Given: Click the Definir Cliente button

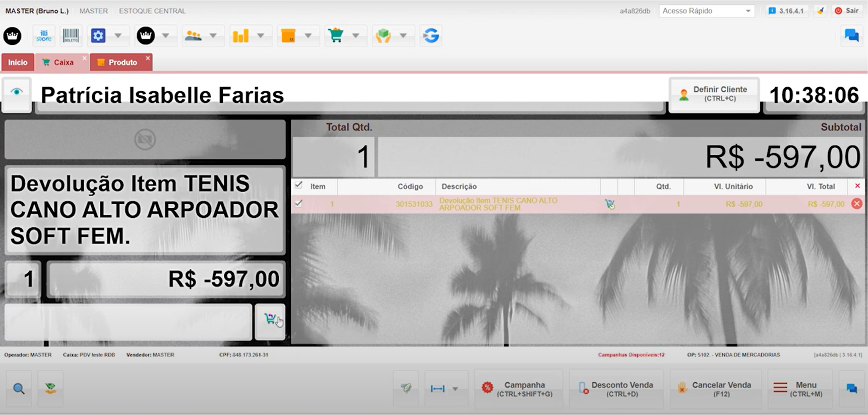Looking at the screenshot, I should coord(714,94).
